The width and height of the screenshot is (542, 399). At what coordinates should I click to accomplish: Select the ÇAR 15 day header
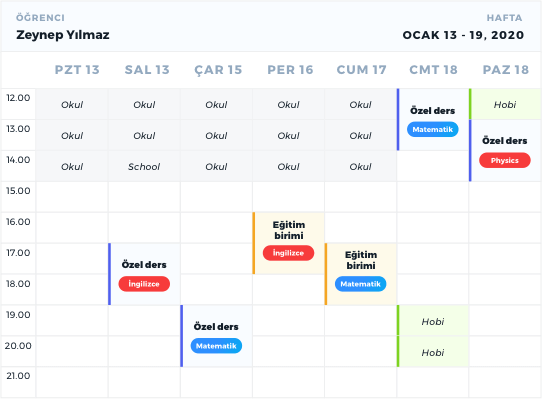coord(218,70)
